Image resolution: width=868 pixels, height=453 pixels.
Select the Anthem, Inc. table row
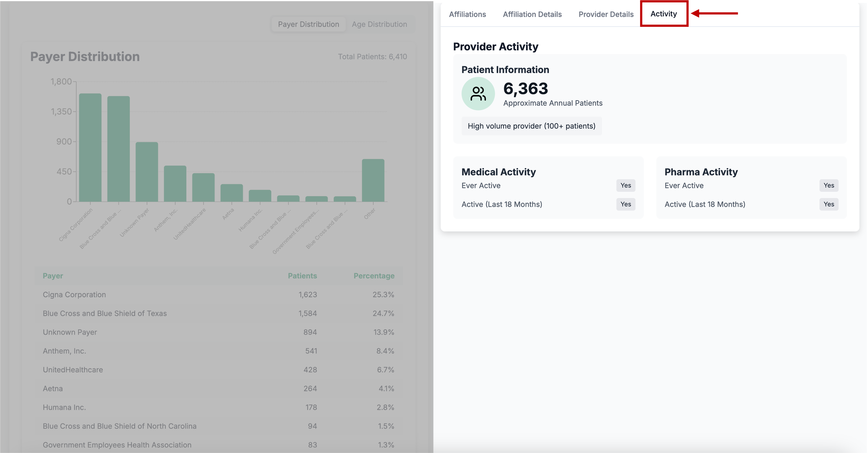(218, 351)
